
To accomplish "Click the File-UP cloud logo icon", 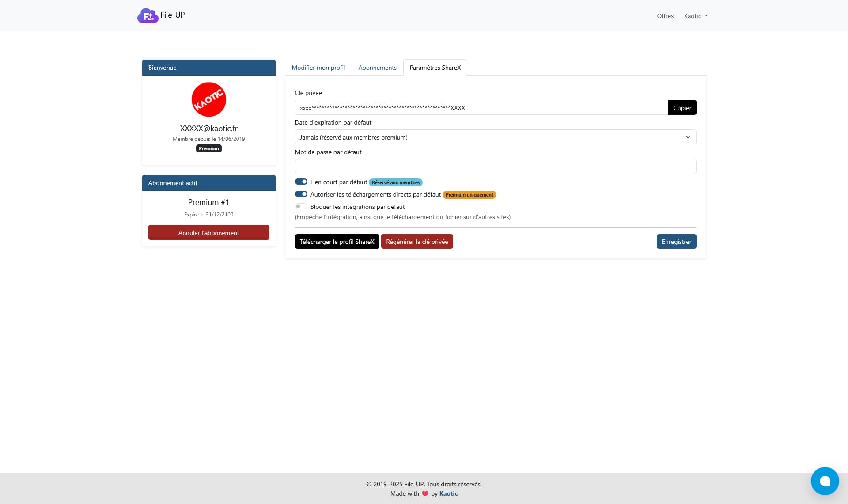I will coord(148,16).
